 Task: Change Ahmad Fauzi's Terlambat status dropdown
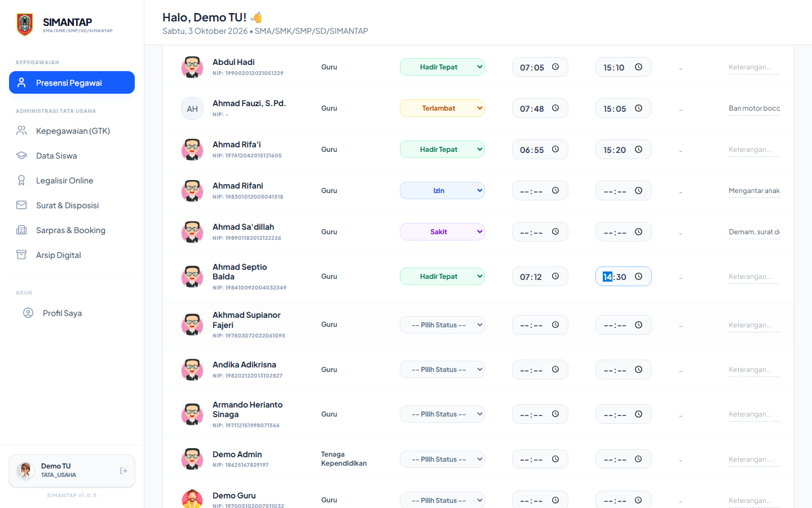[x=442, y=108]
